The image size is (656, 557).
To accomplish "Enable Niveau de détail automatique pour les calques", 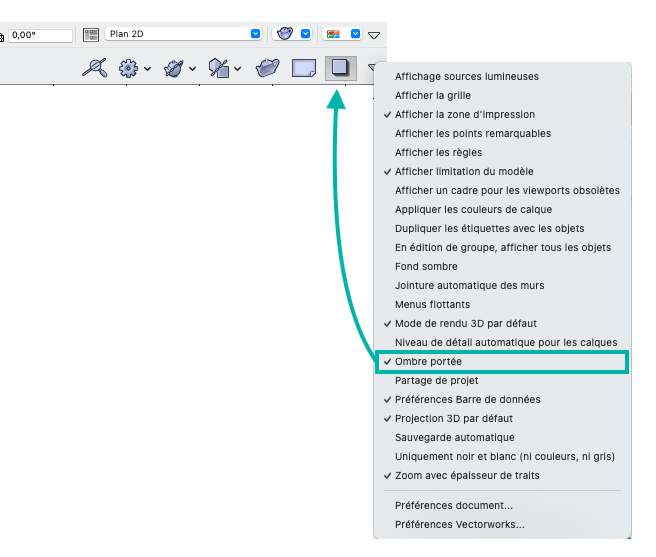I will click(502, 343).
